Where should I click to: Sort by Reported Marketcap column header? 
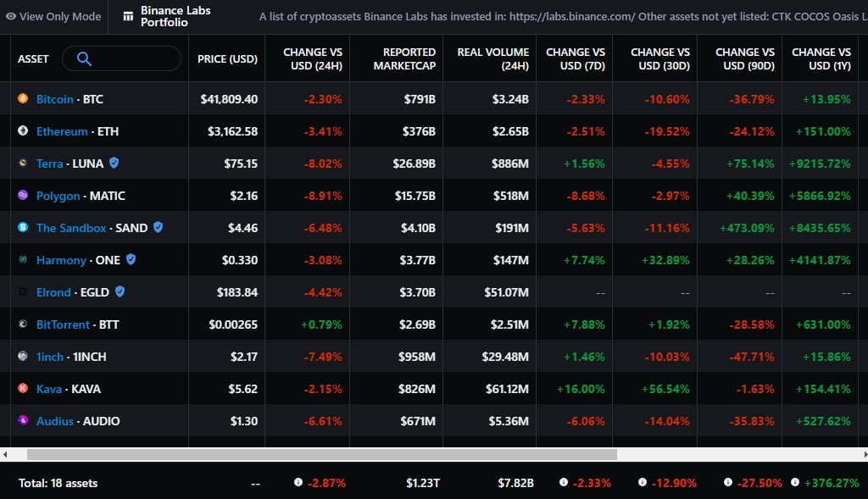pyautogui.click(x=404, y=58)
